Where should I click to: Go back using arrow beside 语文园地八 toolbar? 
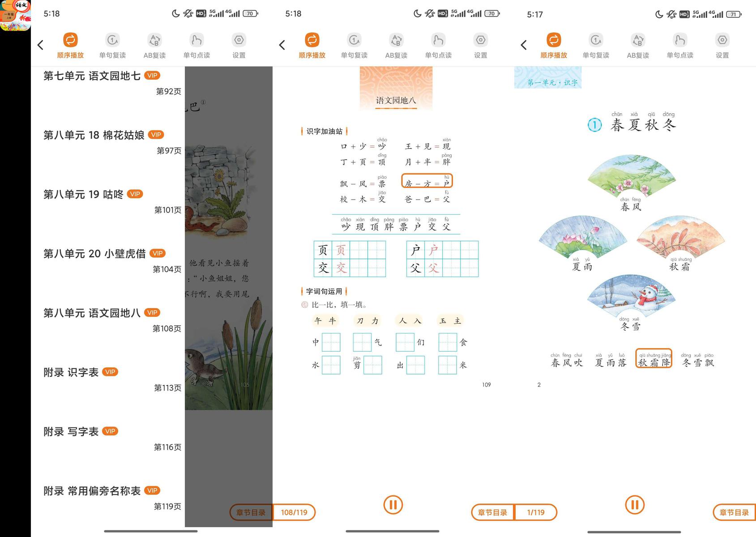[282, 45]
